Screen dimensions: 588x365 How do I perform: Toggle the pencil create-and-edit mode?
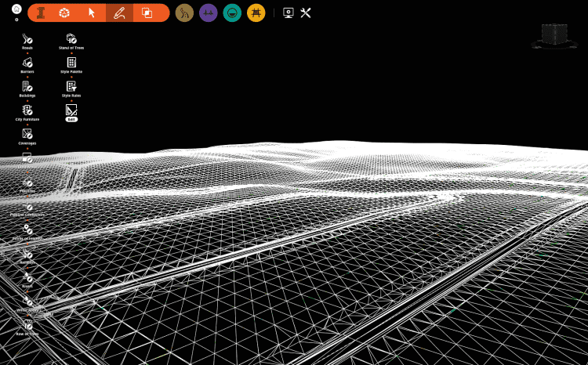[118, 13]
